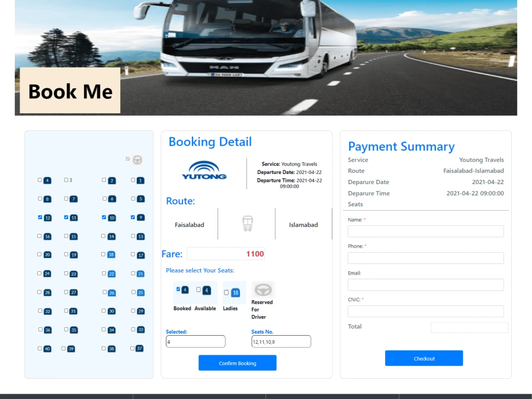Image resolution: width=532 pixels, height=399 pixels.
Task: Uncheck seat 9 checkbox
Action: [x=132, y=217]
